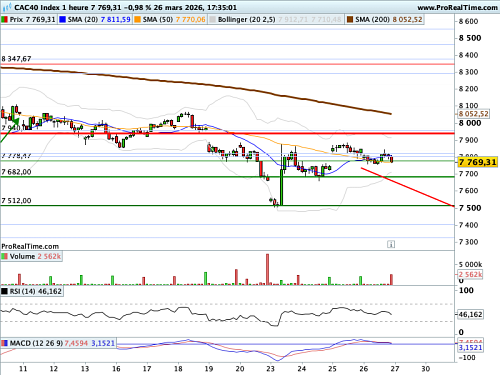Click date 30 on the time axis
The image size is (500, 375).
point(426,369)
